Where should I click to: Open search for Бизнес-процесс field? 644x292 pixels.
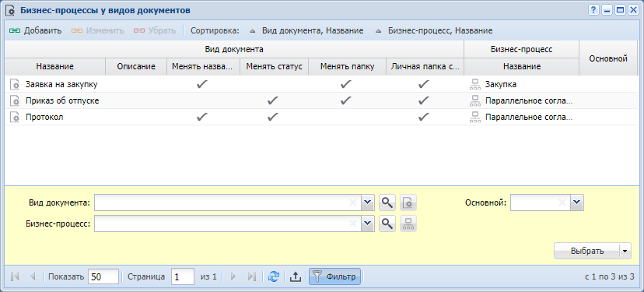pyautogui.click(x=387, y=223)
